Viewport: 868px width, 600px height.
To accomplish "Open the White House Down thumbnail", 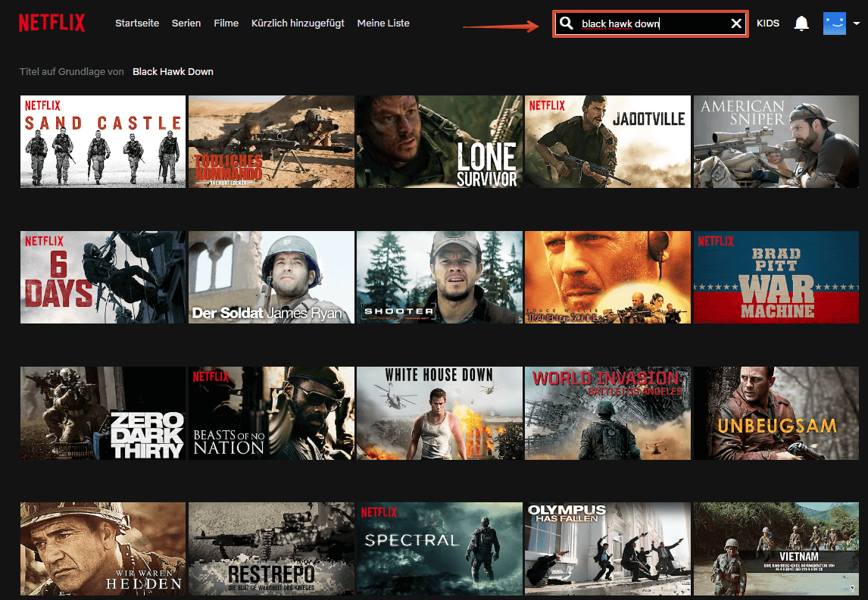I will (x=439, y=413).
